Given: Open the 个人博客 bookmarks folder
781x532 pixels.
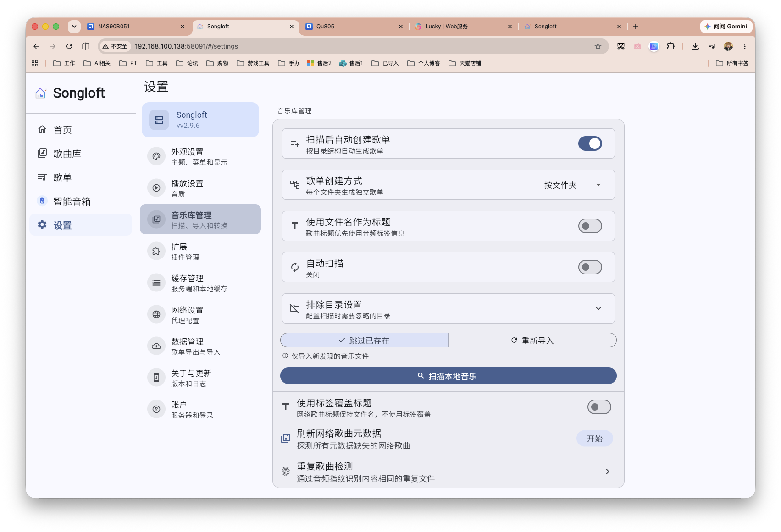Looking at the screenshot, I should [424, 63].
